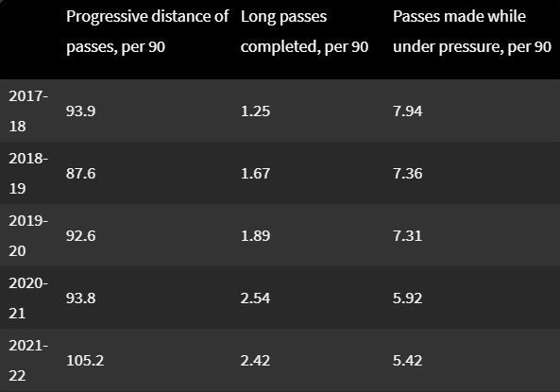This screenshot has height=392, width=560.
Task: Click the Passes made while under pressure header
Action: click(x=472, y=31)
